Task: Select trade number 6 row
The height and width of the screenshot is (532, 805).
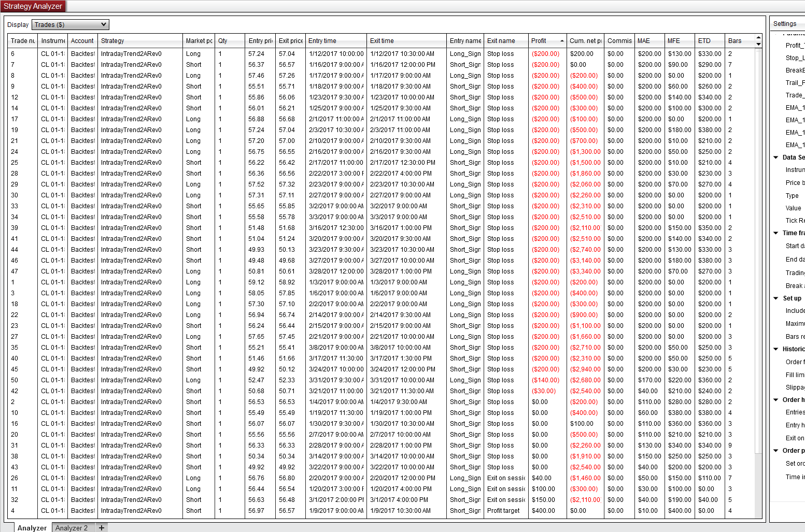Action: [382, 54]
